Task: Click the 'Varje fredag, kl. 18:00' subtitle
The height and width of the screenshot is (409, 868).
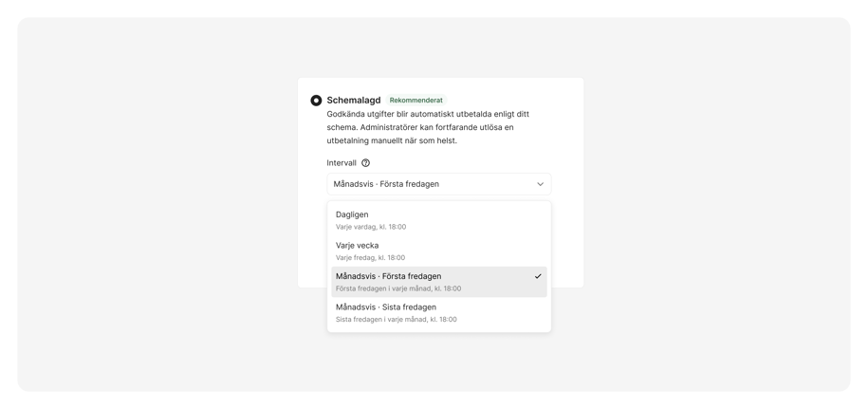Action: [370, 258]
